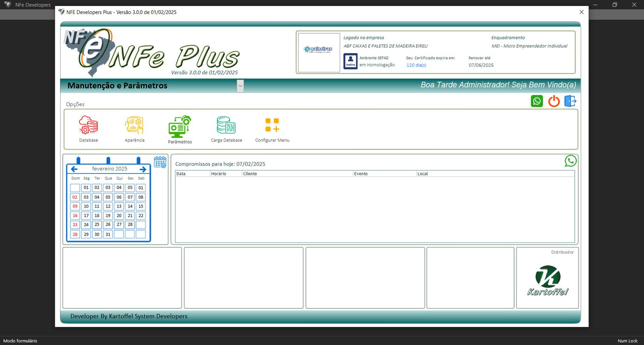Open the Database maintenance option
The width and height of the screenshot is (644, 345).
tap(88, 125)
